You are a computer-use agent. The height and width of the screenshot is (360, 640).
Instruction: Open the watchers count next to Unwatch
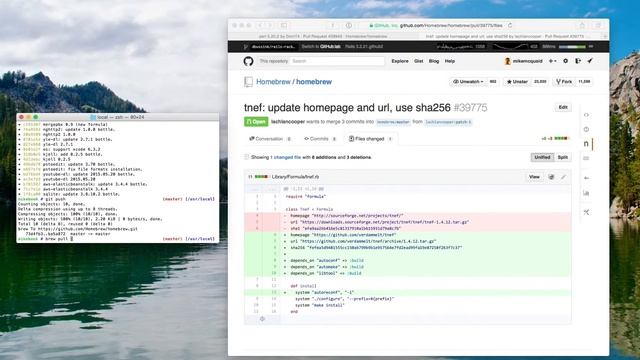pos(493,82)
